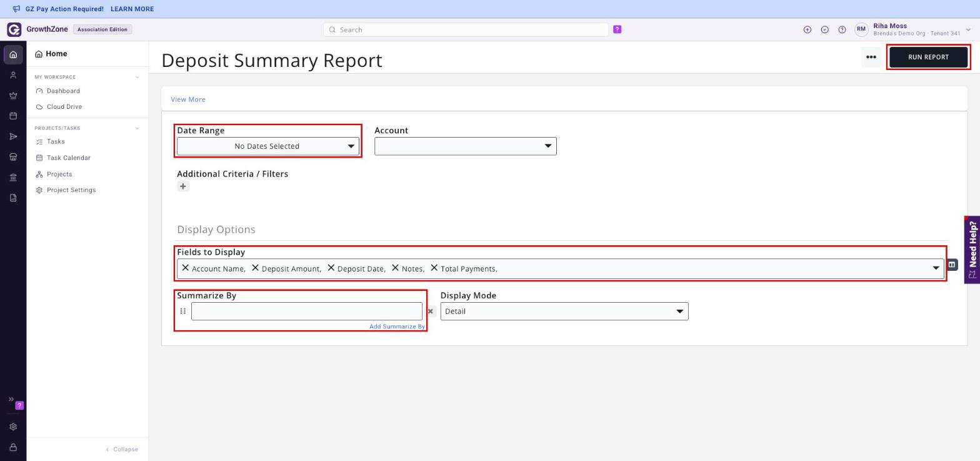Remove the Deposit Amount field tag
The width and height of the screenshot is (980, 461).
(x=255, y=268)
